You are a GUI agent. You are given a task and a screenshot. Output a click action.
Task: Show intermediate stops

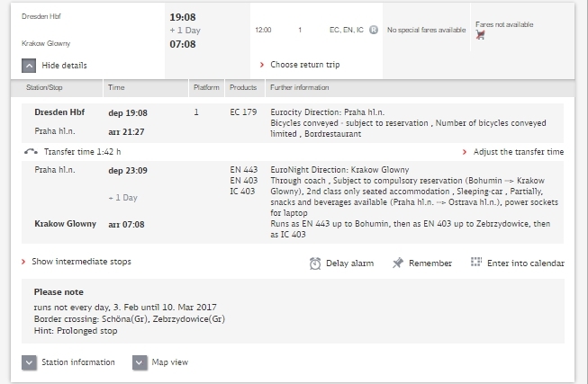pos(81,262)
